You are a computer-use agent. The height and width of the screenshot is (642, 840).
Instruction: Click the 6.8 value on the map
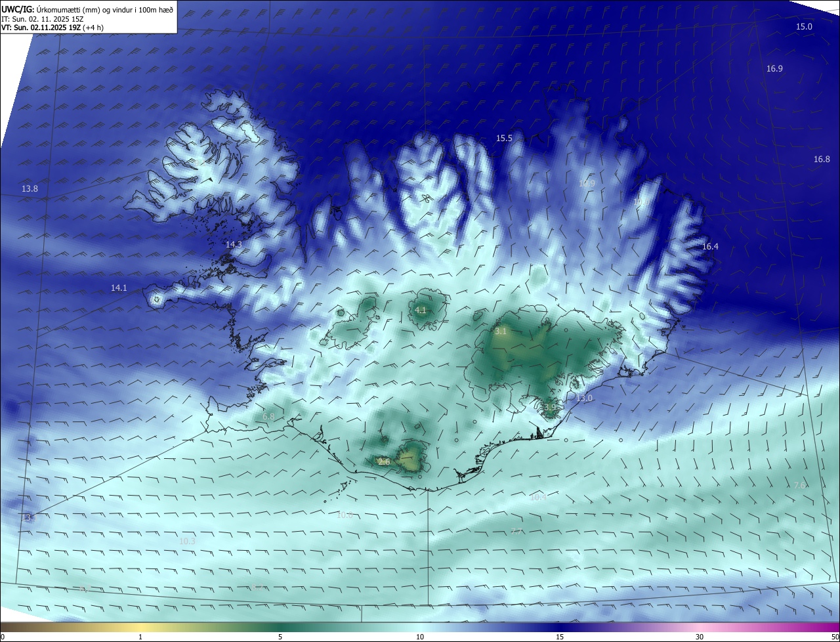[x=268, y=417]
